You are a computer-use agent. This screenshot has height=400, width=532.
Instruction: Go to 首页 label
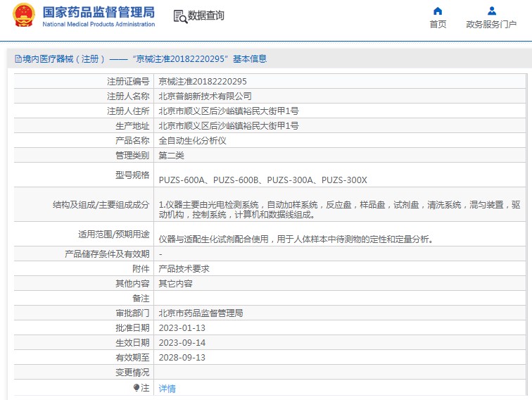[x=438, y=25]
